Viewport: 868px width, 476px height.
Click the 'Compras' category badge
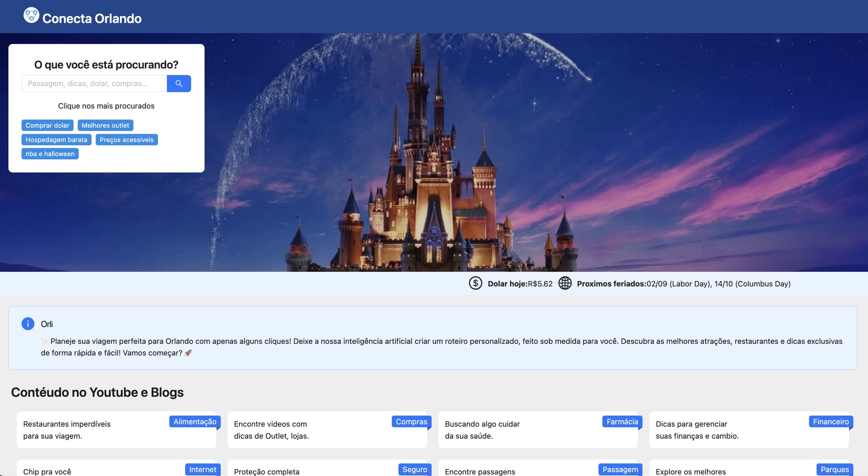[x=412, y=422]
